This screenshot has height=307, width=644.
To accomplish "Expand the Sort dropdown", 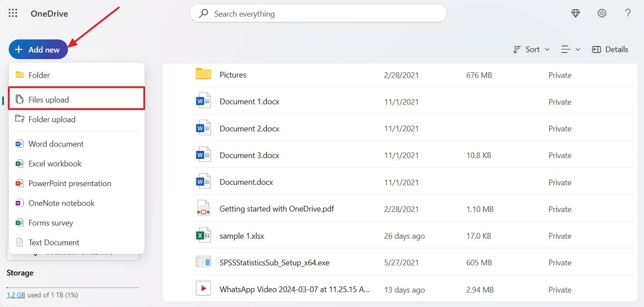I will pyautogui.click(x=531, y=50).
